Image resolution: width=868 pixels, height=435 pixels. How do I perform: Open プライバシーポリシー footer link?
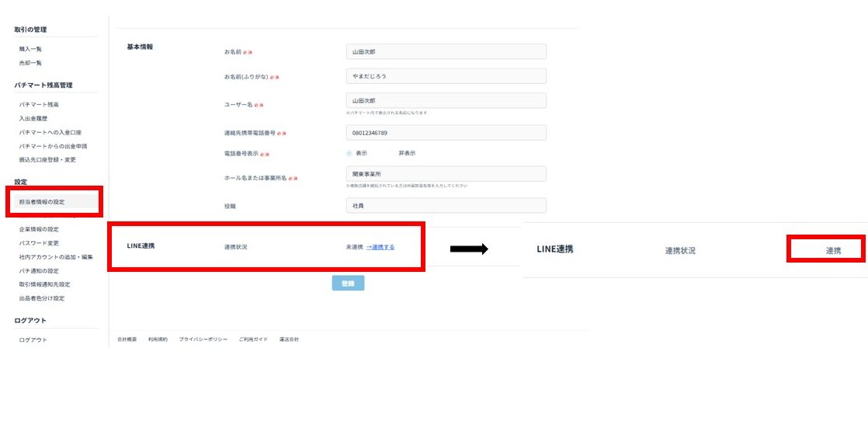(x=203, y=339)
